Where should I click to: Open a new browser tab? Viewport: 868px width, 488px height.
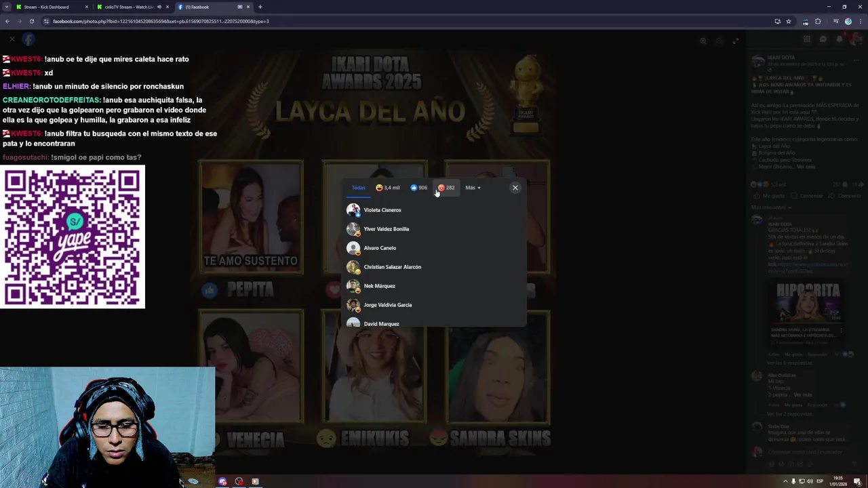[x=260, y=7]
